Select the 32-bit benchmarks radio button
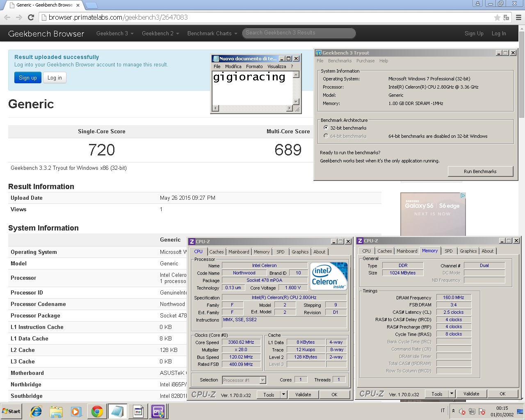 click(326, 128)
